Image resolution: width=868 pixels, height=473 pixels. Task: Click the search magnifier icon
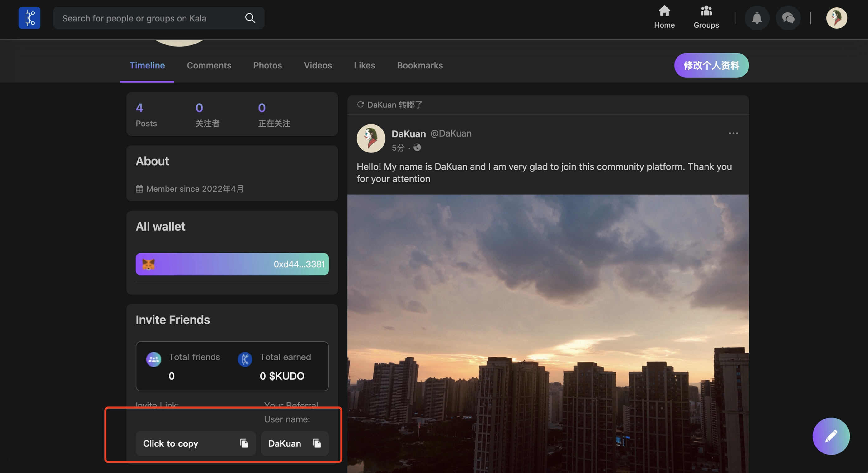click(x=250, y=18)
